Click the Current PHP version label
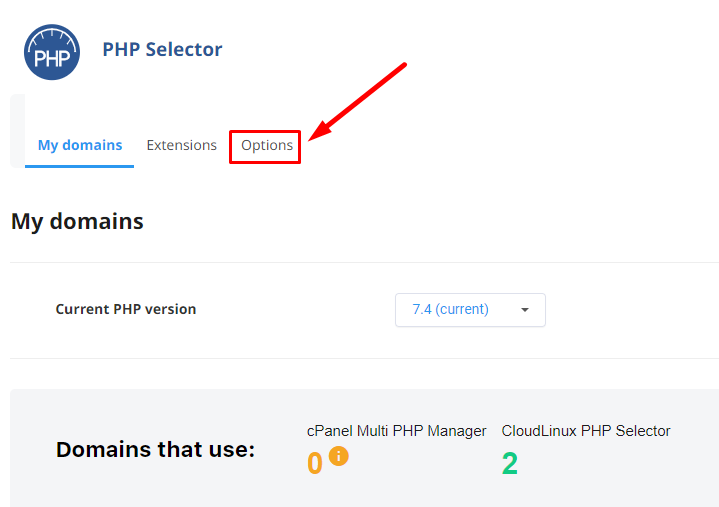The height and width of the screenshot is (507, 719). click(x=126, y=309)
